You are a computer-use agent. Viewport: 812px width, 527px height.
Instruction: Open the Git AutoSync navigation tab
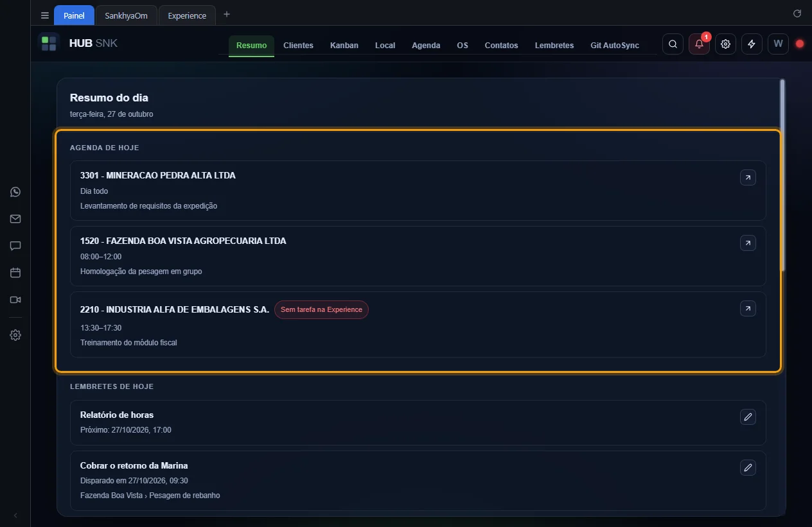point(615,46)
